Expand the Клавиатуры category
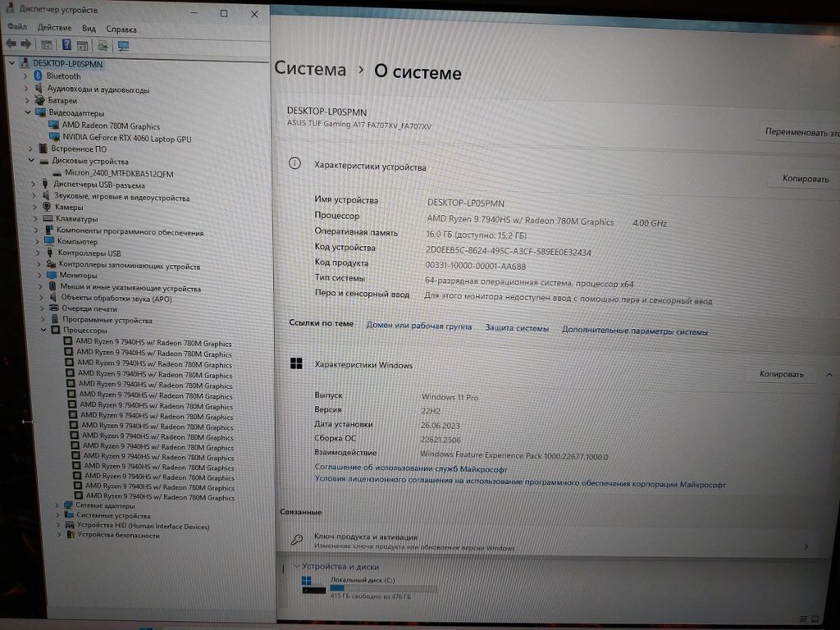The width and height of the screenshot is (840, 630). tap(35, 219)
